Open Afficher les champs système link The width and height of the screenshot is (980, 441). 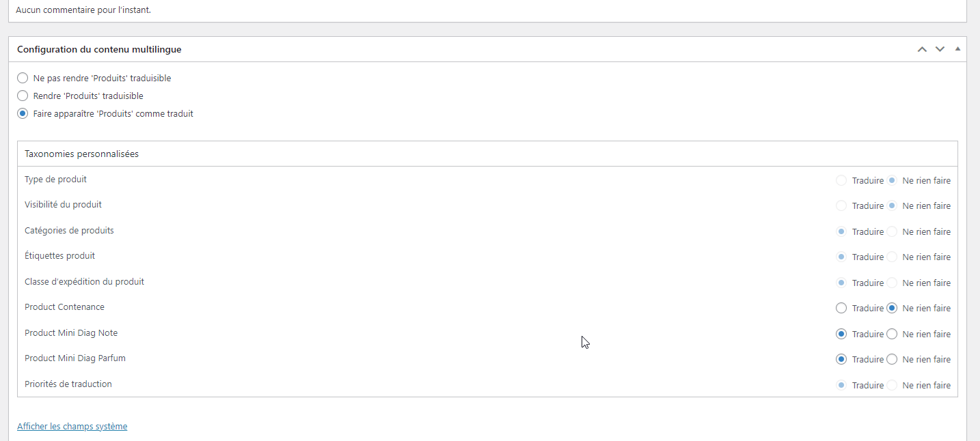[72, 426]
